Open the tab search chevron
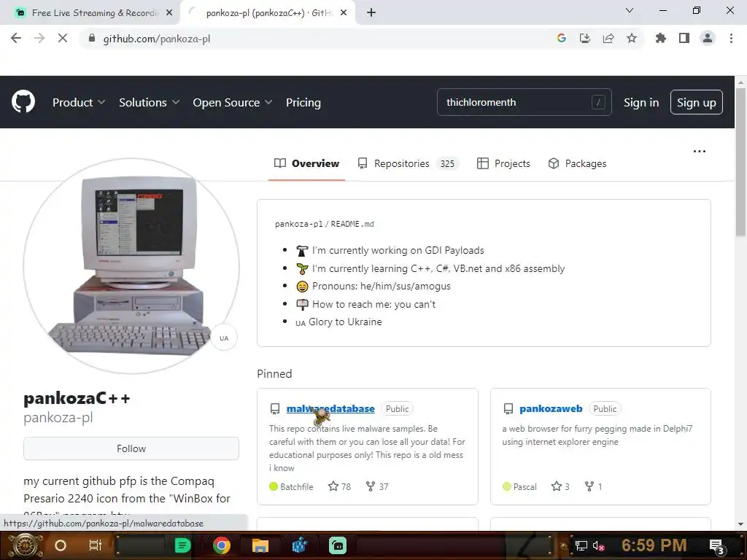This screenshot has width=747, height=560. click(630, 10)
